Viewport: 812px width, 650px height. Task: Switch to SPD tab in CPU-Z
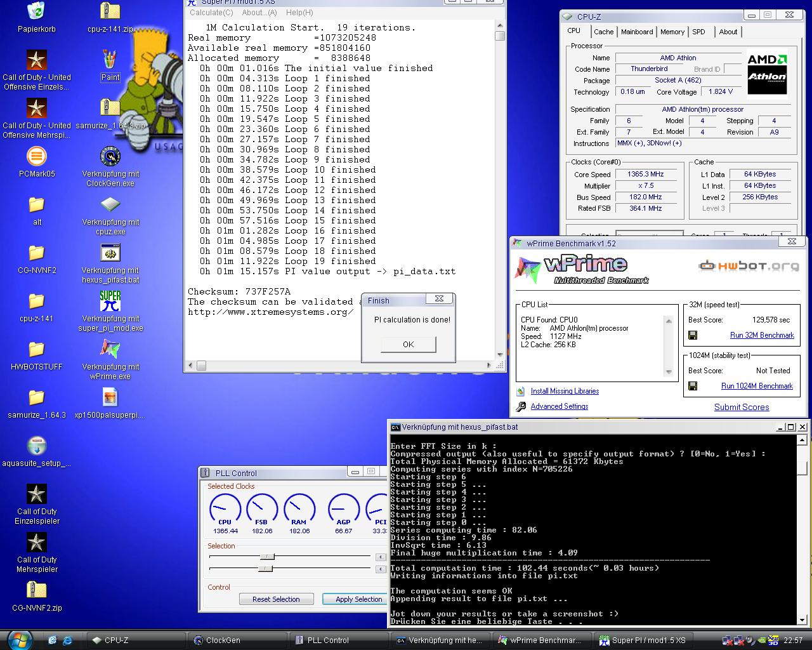698,32
